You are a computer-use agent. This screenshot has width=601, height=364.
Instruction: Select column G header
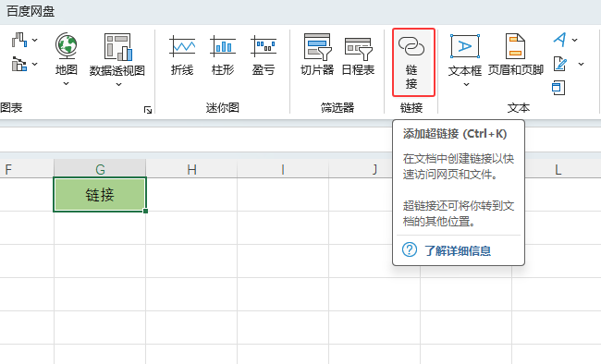(100, 169)
